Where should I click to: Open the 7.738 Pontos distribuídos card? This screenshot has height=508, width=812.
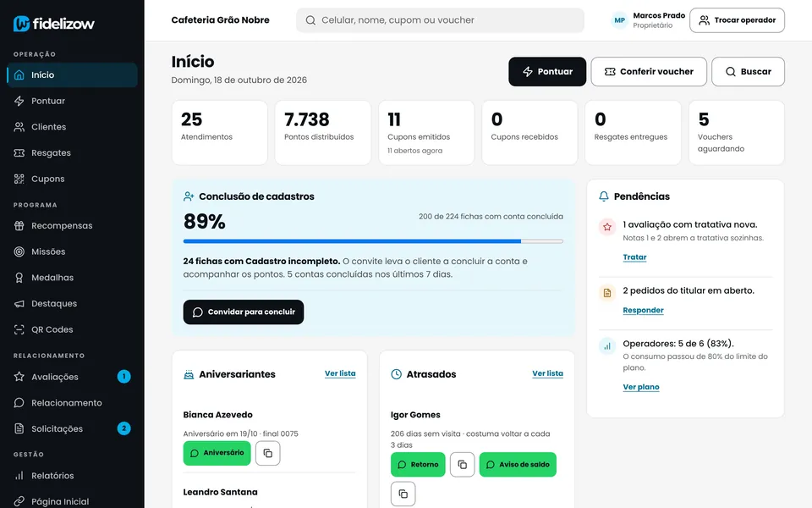tap(322, 133)
